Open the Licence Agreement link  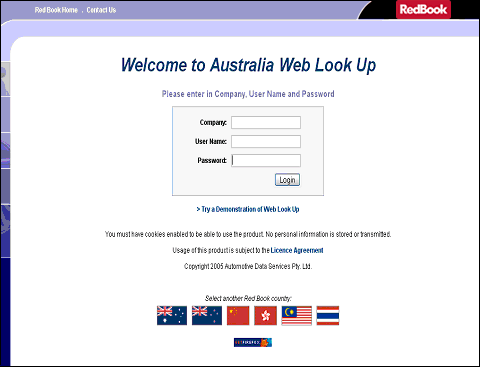(297, 250)
